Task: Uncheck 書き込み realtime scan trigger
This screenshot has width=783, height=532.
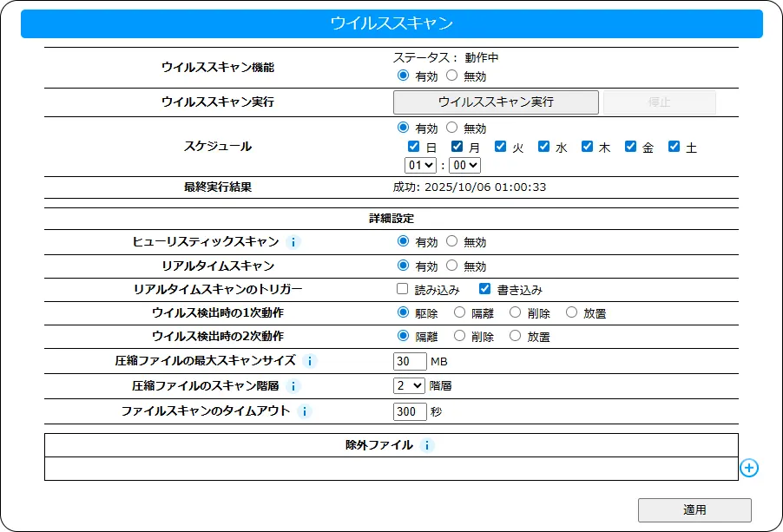Action: tap(485, 289)
